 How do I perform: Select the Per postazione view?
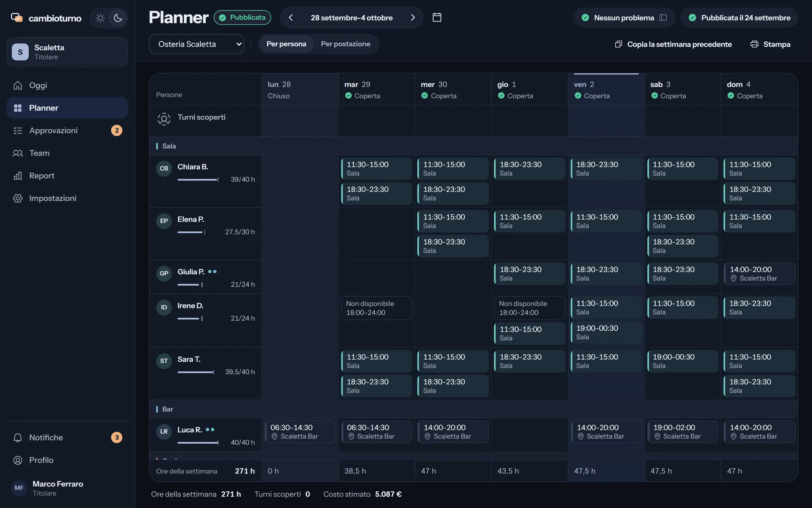pyautogui.click(x=346, y=44)
